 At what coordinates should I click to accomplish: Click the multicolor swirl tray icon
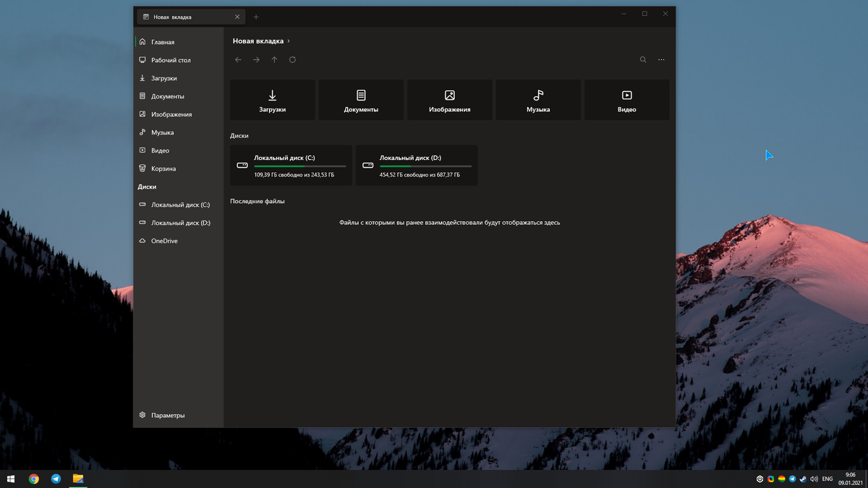tap(770, 479)
